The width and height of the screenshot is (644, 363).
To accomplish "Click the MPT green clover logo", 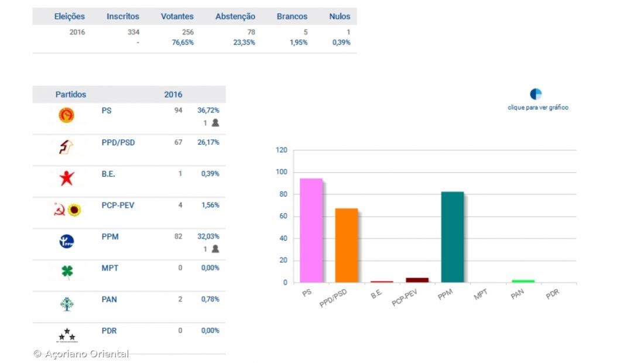I will [x=66, y=272].
